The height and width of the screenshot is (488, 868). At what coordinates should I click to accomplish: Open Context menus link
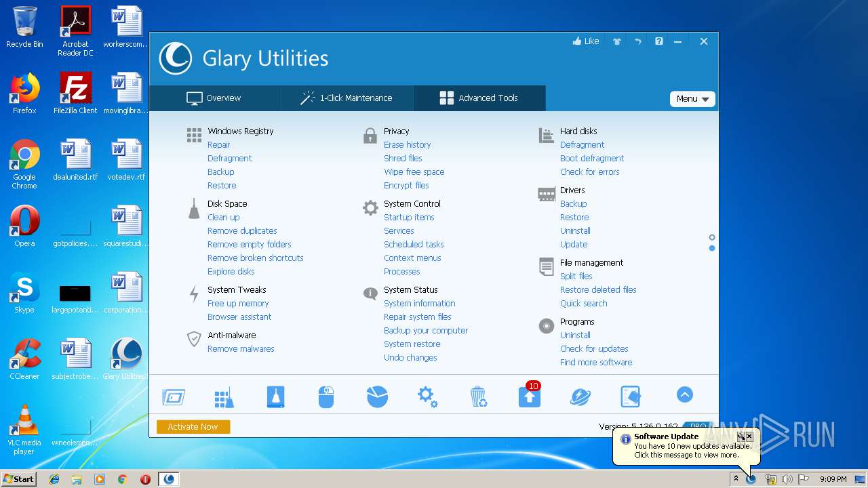point(412,258)
